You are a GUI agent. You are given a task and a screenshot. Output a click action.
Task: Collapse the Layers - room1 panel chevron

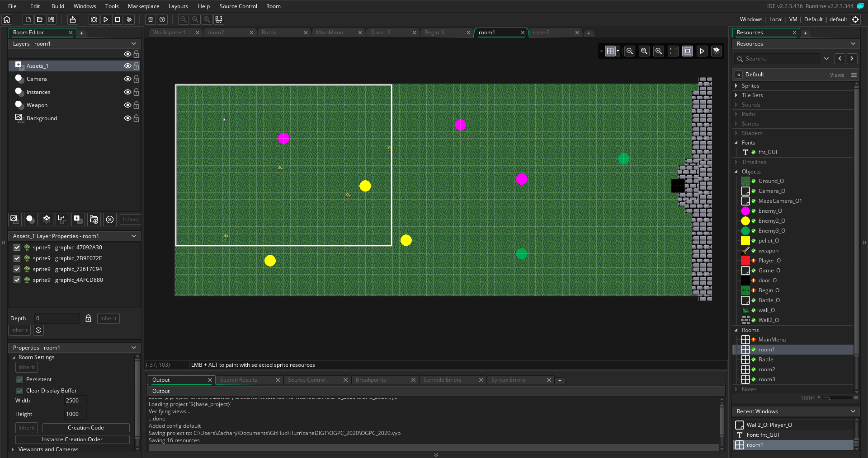[134, 44]
